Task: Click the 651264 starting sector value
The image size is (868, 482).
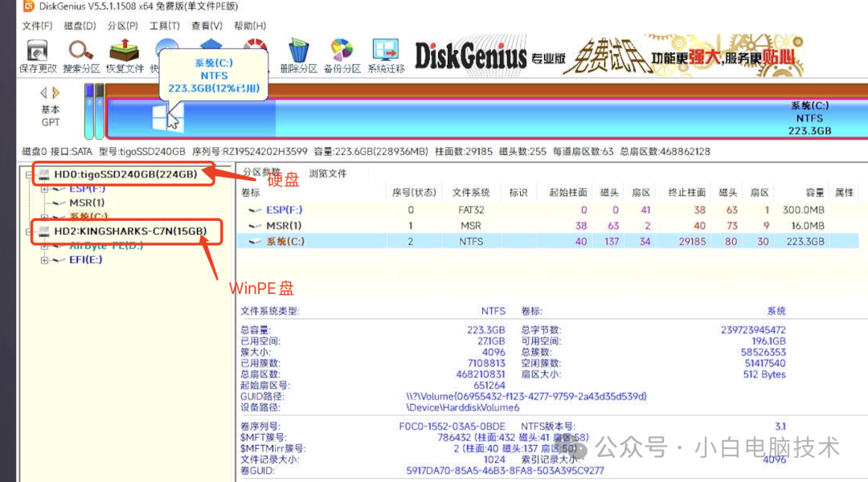Action: pos(489,385)
